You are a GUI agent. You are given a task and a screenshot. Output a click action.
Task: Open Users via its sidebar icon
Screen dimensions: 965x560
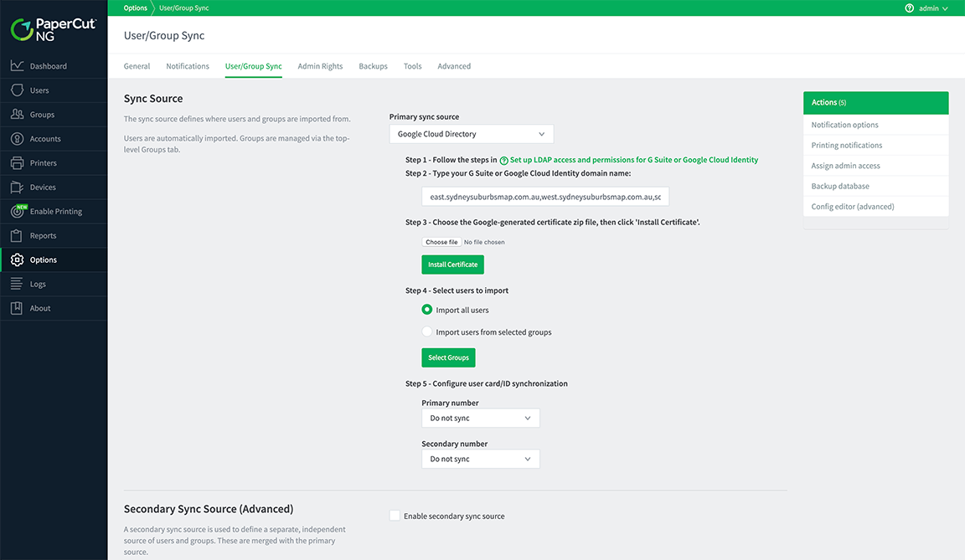pyautogui.click(x=17, y=90)
